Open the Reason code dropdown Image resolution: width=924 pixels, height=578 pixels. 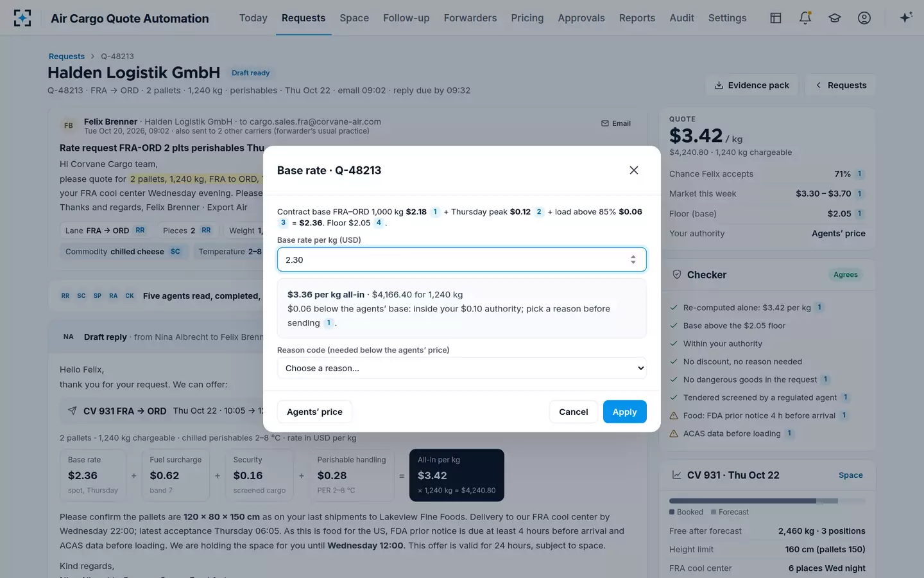click(461, 368)
